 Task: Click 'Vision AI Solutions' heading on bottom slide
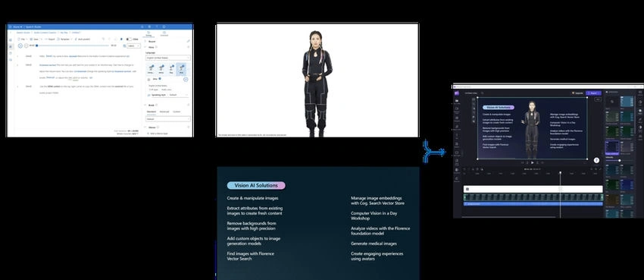click(x=256, y=185)
